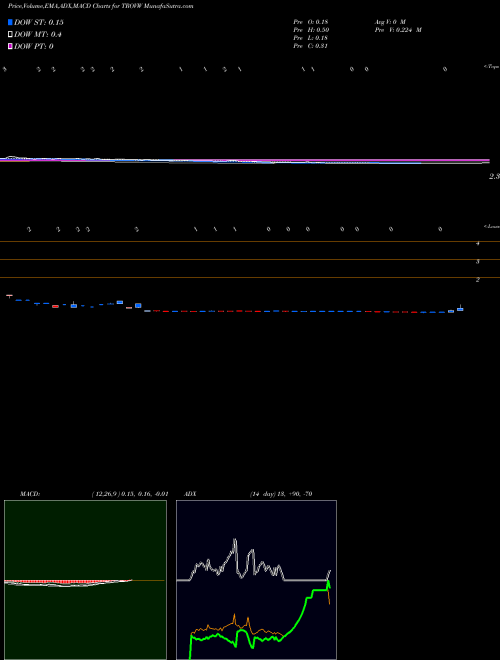Click the white DOW MT legend swatch
Screen dimensions: 500x660
coord(10,35)
